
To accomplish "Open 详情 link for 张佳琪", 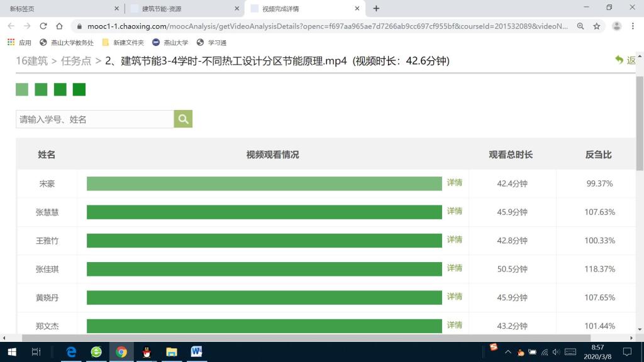I will click(x=454, y=268).
